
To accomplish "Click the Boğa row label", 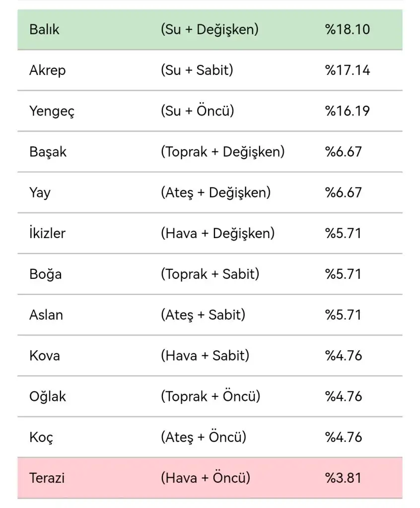I will pos(45,274).
